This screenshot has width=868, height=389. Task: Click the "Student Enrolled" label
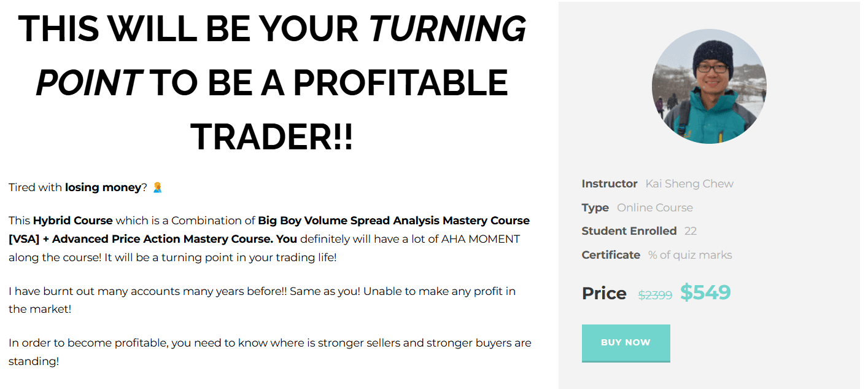point(629,231)
